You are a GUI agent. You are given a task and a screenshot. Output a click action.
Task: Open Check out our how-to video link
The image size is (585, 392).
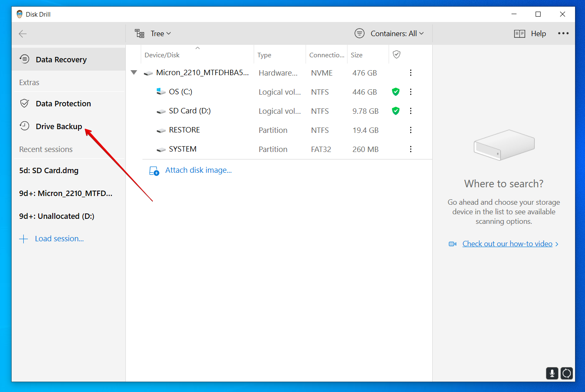click(507, 244)
